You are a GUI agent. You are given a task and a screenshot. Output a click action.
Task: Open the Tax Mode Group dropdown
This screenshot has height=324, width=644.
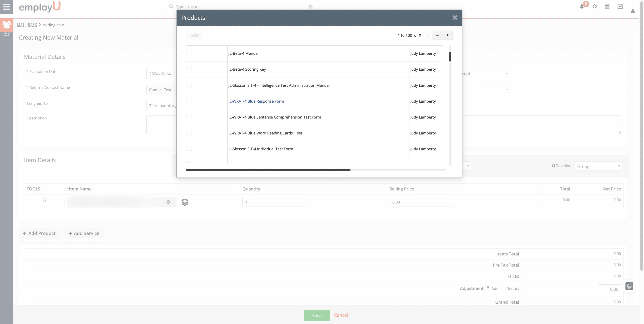click(598, 166)
